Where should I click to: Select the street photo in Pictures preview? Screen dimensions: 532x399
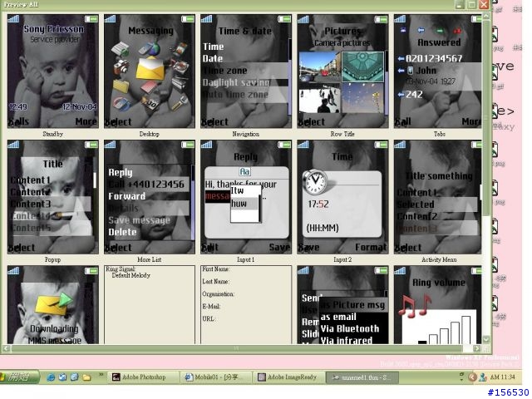point(319,66)
